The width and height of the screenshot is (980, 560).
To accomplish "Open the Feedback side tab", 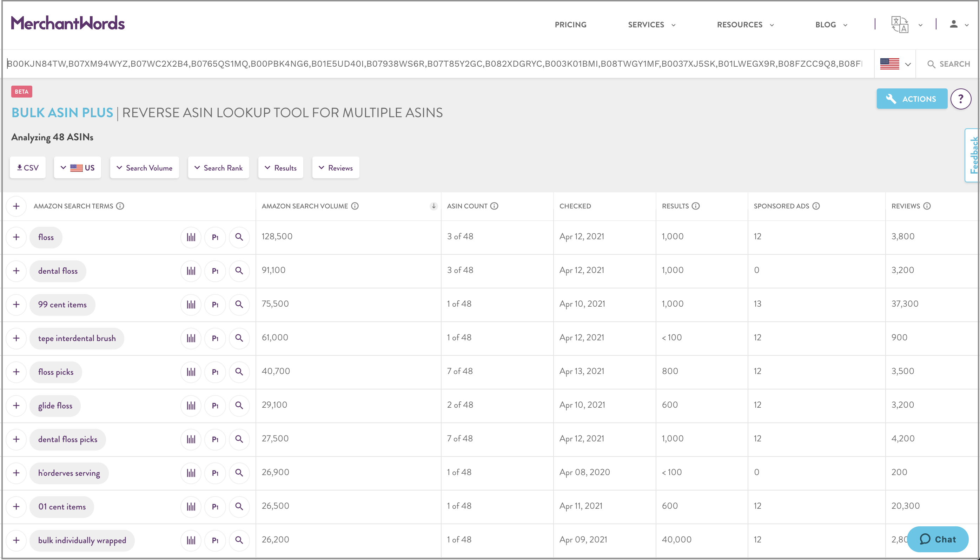I will pyautogui.click(x=973, y=155).
